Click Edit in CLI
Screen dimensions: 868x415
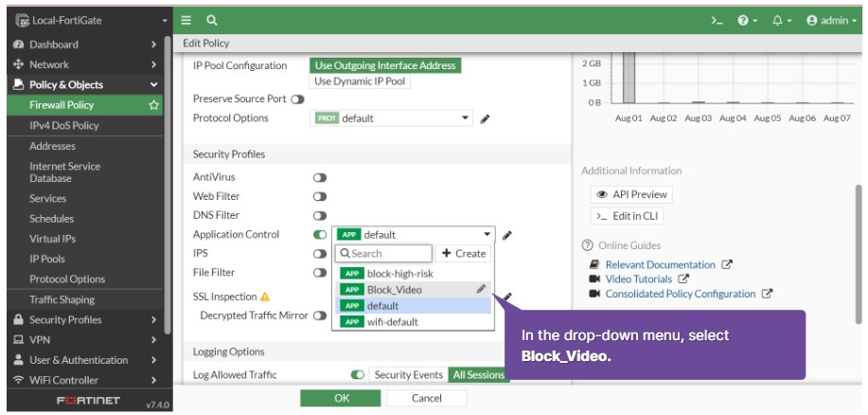pos(627,216)
